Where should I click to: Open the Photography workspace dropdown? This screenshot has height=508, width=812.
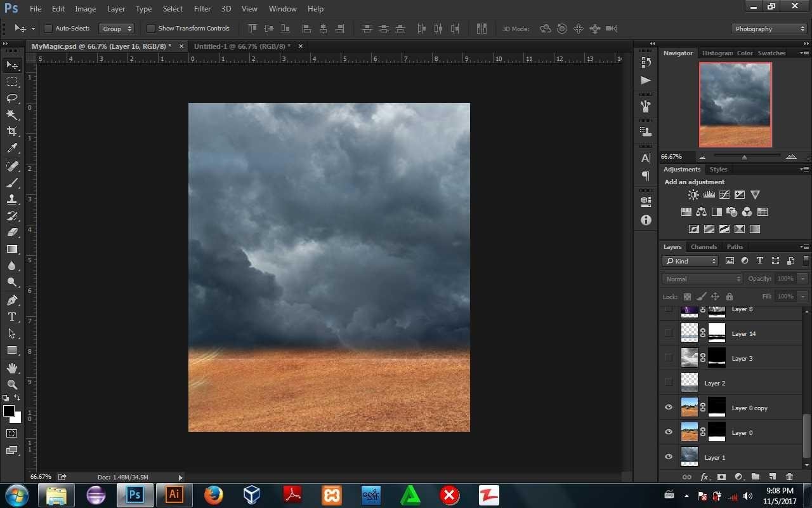pos(769,29)
